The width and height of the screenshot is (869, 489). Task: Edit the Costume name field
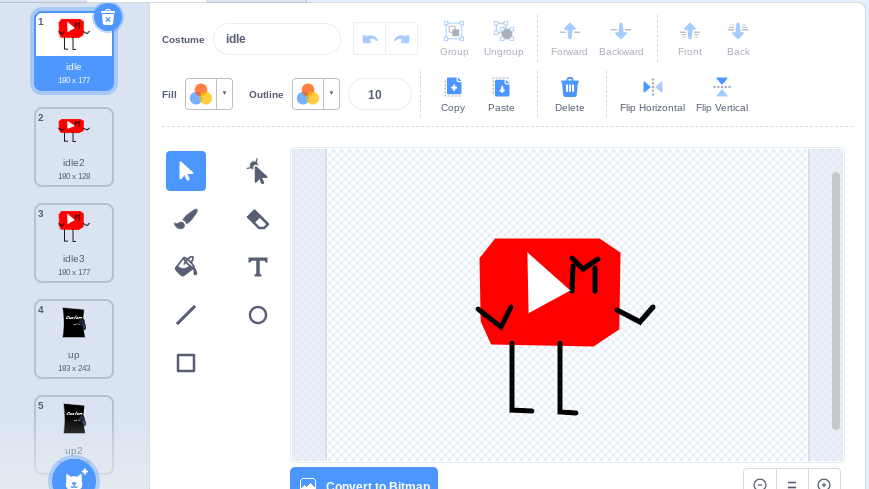(277, 39)
